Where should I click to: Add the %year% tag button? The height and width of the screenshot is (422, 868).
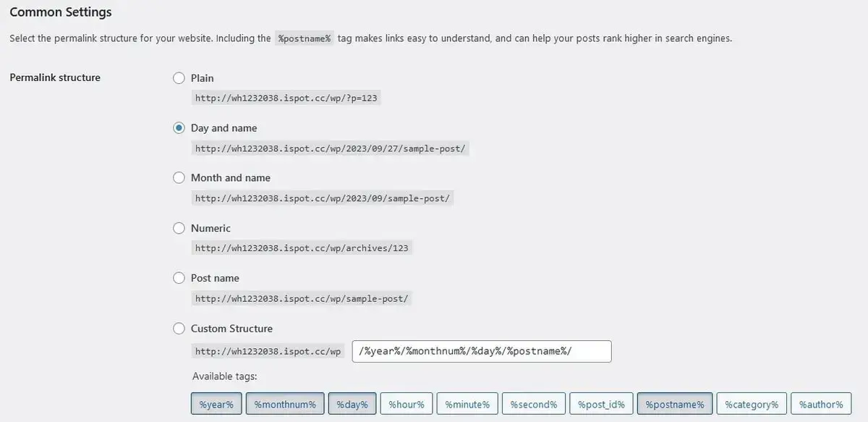tap(216, 405)
